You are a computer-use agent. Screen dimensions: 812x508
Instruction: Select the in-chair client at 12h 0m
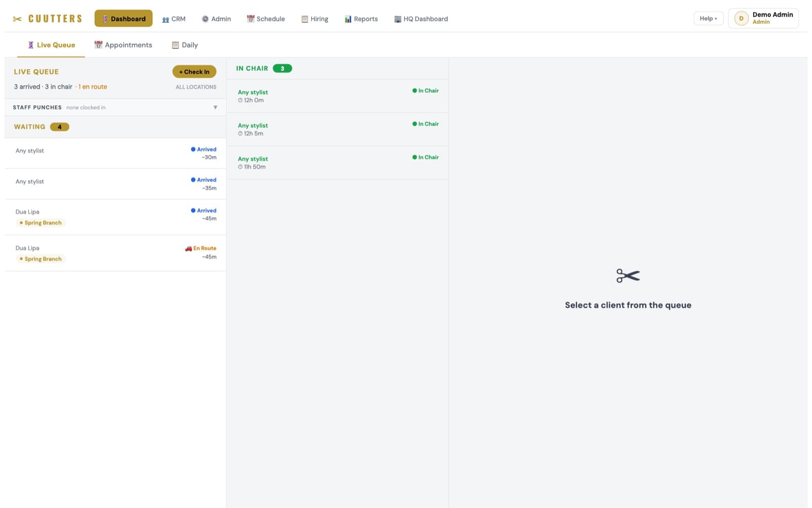[337, 96]
